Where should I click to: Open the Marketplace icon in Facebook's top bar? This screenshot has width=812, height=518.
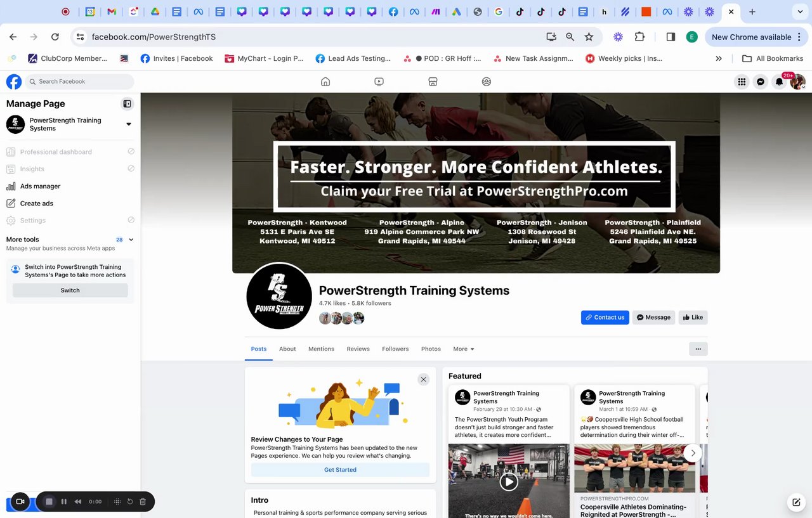(x=433, y=81)
